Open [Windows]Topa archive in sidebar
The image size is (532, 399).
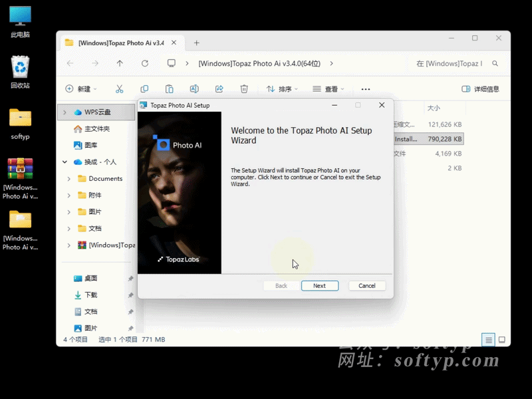(x=106, y=245)
